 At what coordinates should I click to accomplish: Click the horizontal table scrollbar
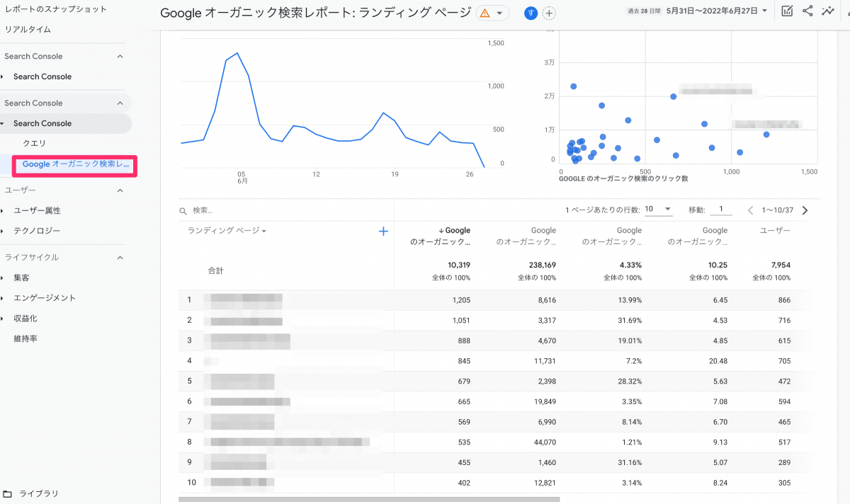(x=368, y=499)
